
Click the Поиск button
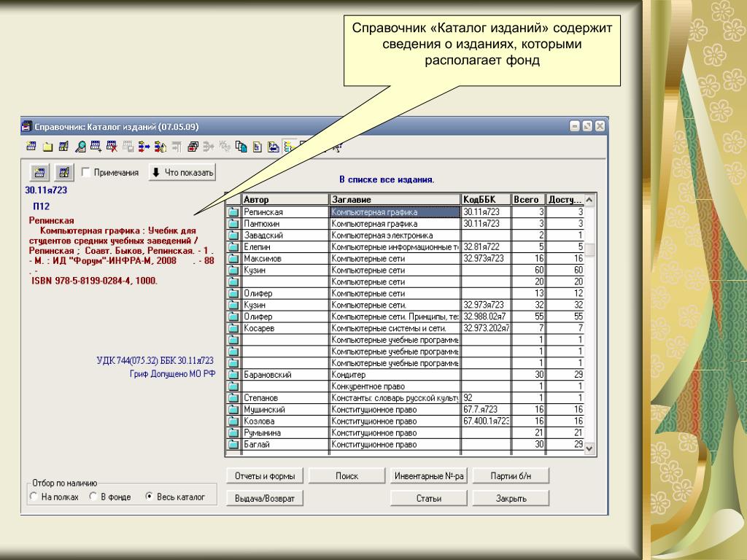pyautogui.click(x=347, y=475)
